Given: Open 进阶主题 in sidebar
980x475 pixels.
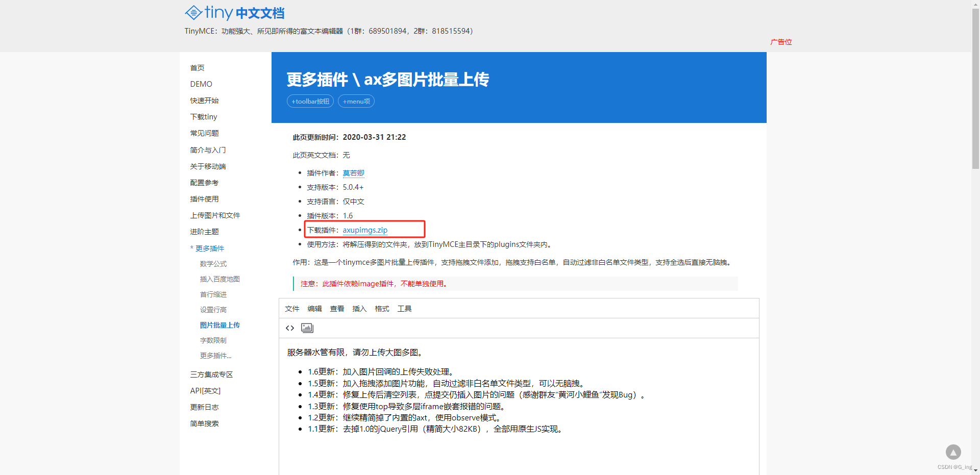Looking at the screenshot, I should click(x=204, y=232).
